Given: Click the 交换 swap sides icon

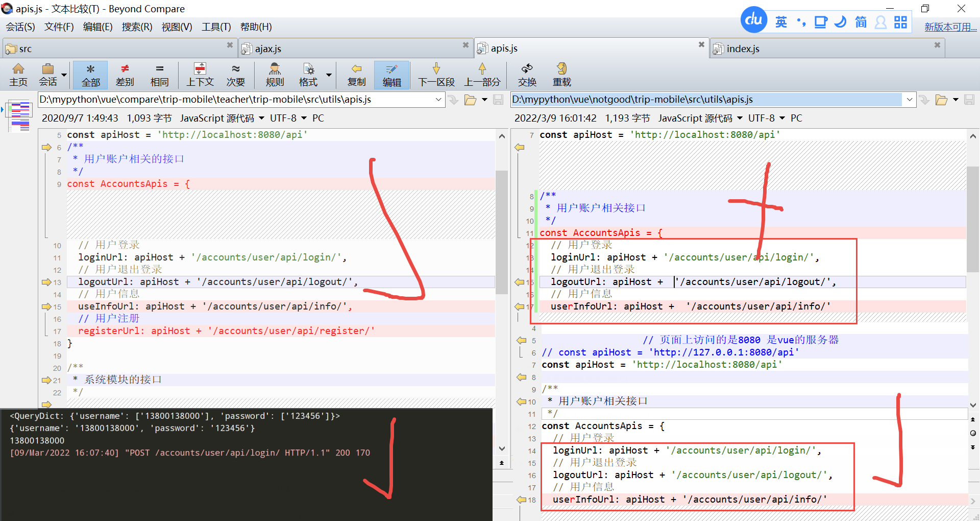Looking at the screenshot, I should point(527,75).
